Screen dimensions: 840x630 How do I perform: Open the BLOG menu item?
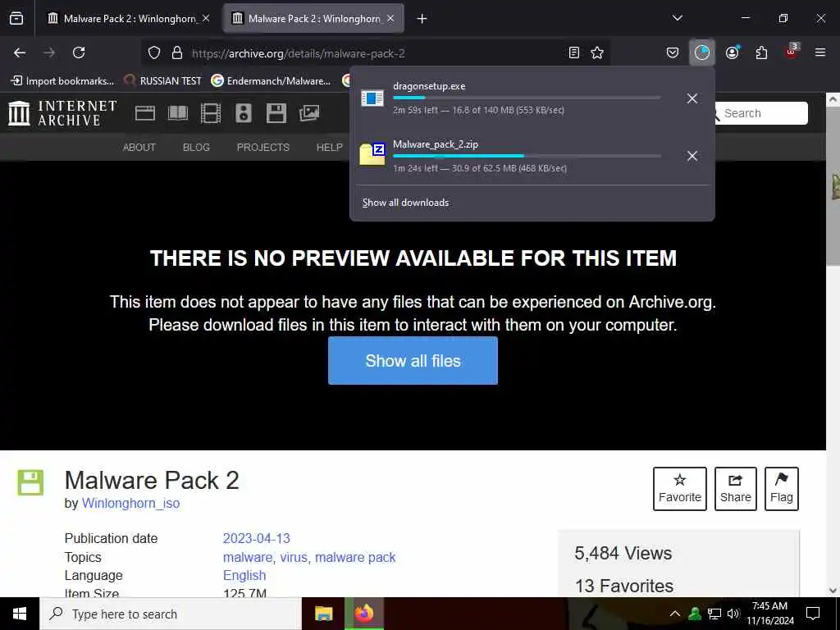[x=196, y=148]
